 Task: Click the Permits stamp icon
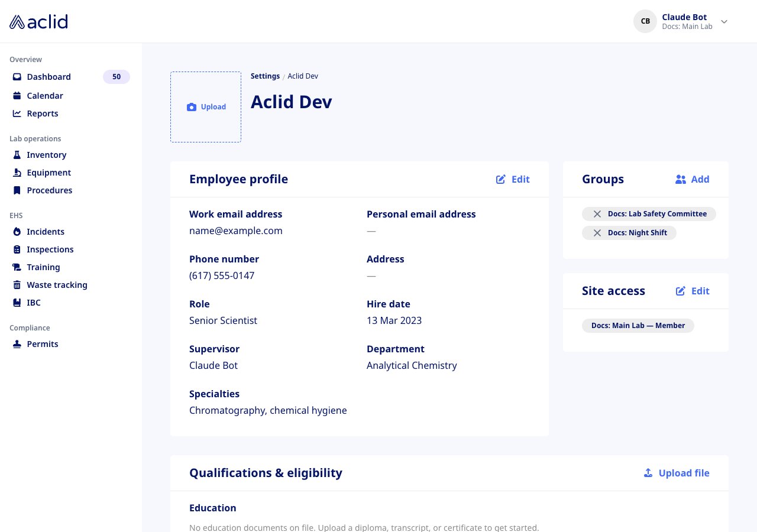[17, 344]
